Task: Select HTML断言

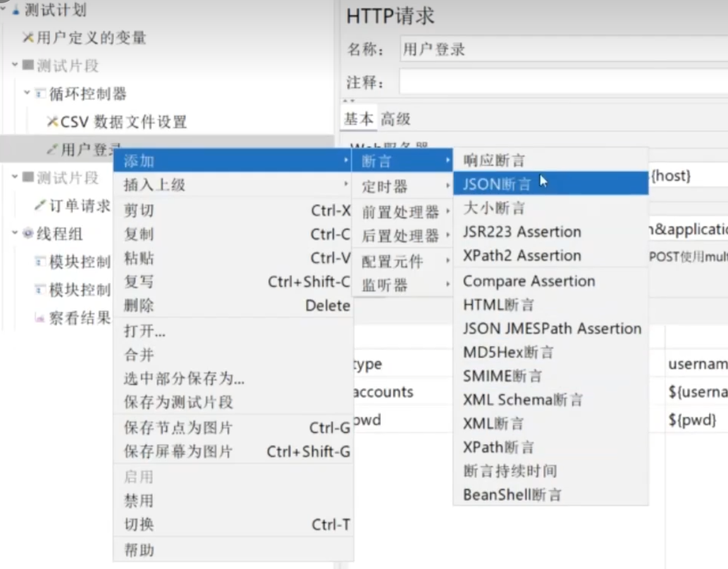Action: [551, 304]
